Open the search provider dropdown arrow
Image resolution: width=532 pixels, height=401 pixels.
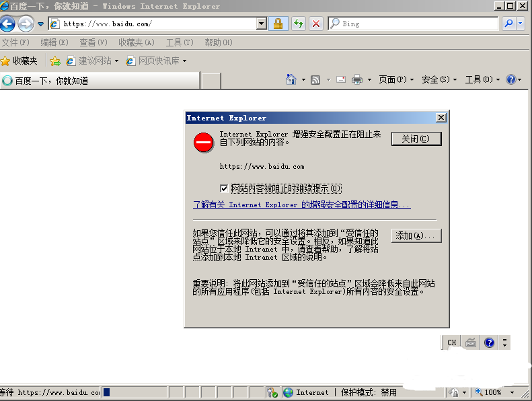521,24
